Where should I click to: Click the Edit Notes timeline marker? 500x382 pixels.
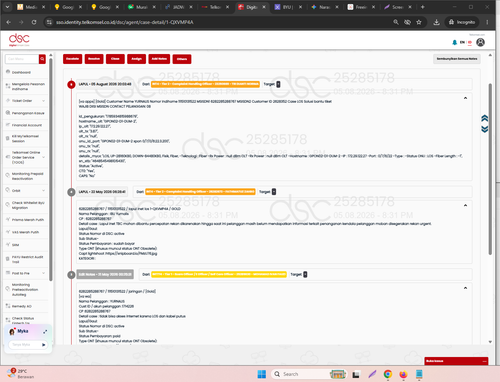click(71, 275)
